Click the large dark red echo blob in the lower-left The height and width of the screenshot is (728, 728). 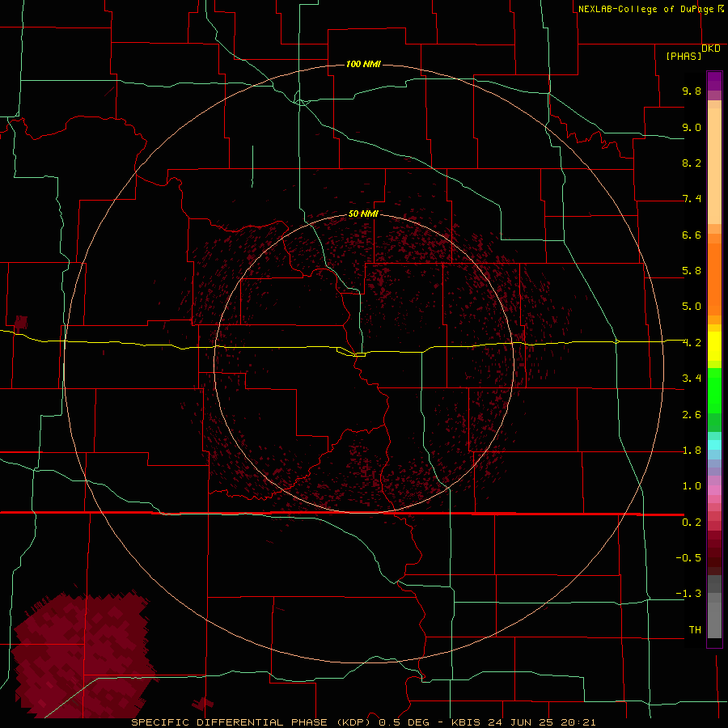[83, 652]
